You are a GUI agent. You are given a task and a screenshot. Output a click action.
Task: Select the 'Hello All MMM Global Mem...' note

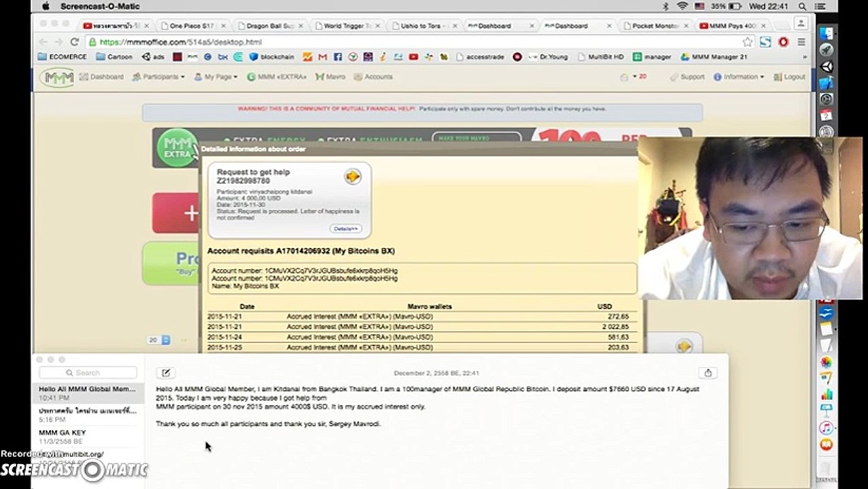[88, 393]
